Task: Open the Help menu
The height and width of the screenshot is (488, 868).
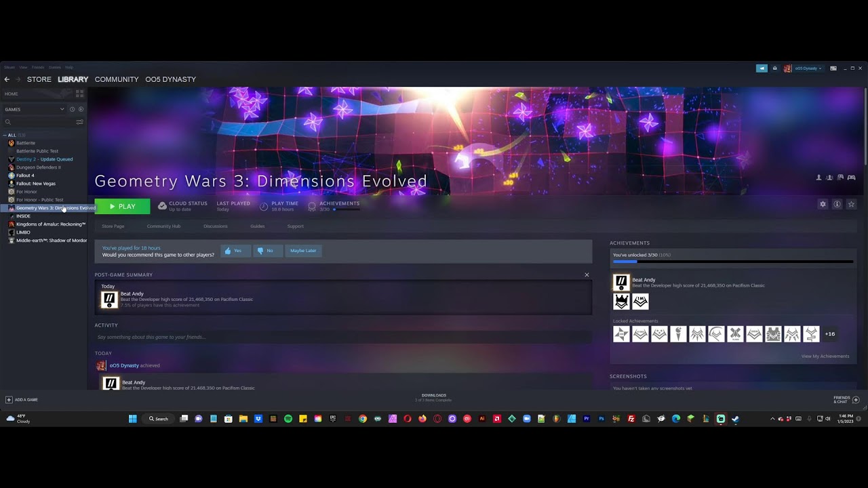Action: tap(69, 67)
